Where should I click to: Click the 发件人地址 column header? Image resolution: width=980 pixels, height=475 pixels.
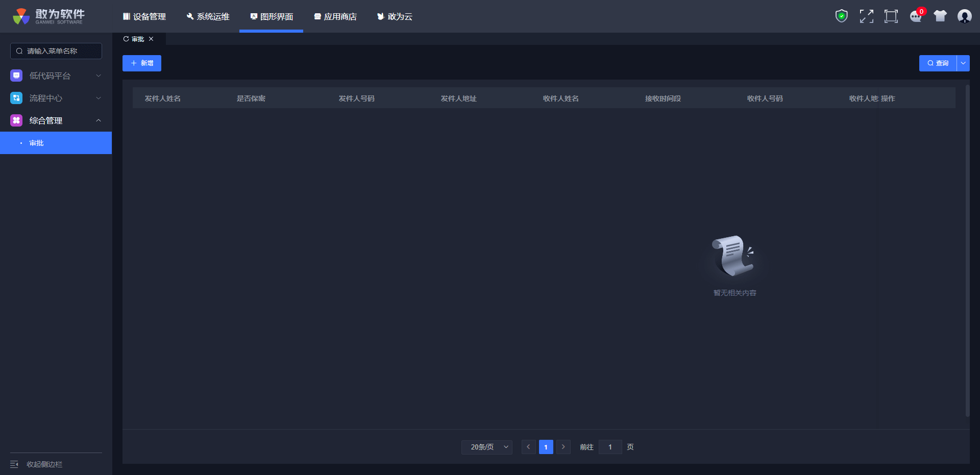click(459, 98)
